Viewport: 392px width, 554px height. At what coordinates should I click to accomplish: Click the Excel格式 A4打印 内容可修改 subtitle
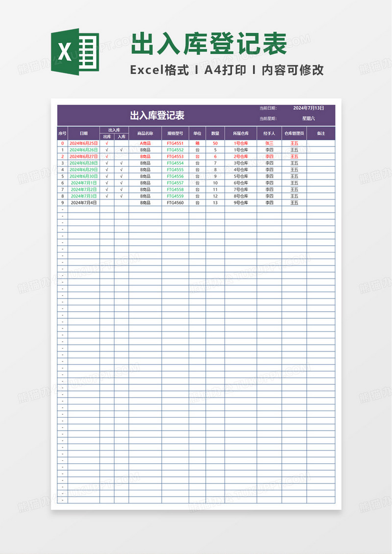tap(227, 70)
